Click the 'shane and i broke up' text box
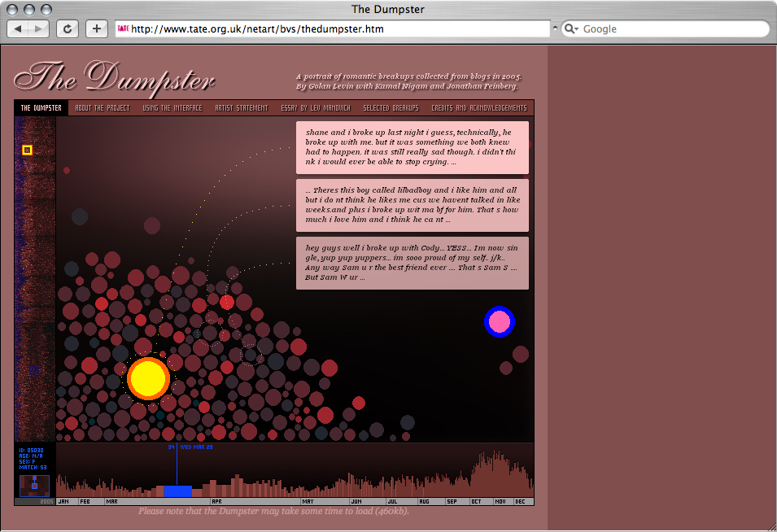Screen dimensions: 777x532 (413, 147)
